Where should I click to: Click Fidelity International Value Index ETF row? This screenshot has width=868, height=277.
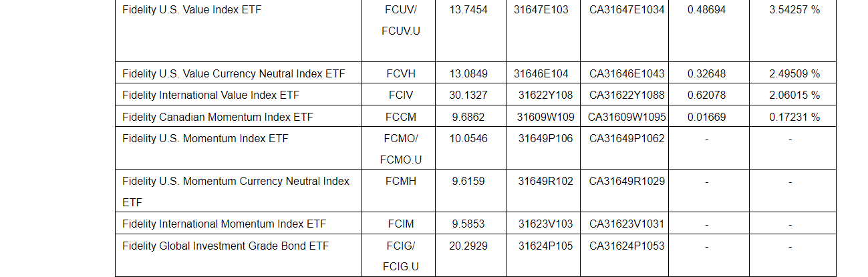(x=210, y=95)
